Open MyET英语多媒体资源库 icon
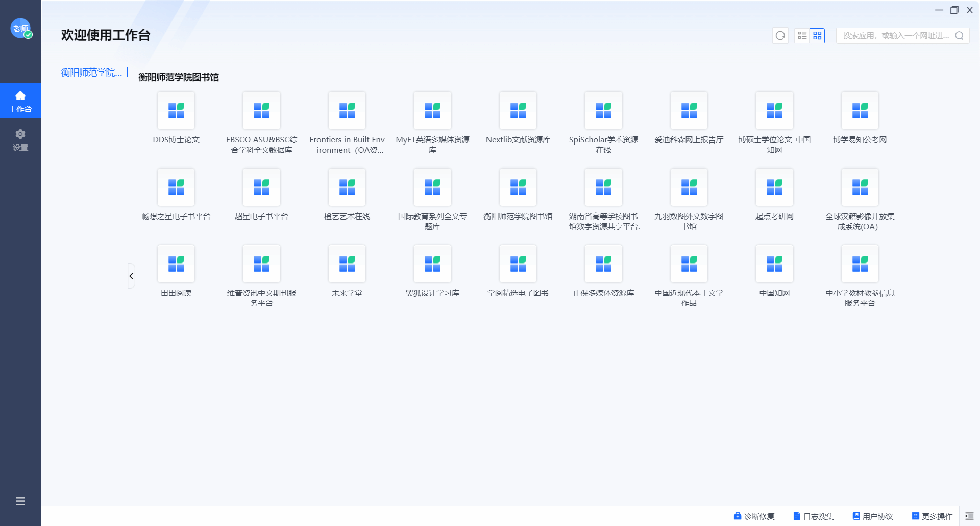The height and width of the screenshot is (526, 980). click(x=432, y=110)
